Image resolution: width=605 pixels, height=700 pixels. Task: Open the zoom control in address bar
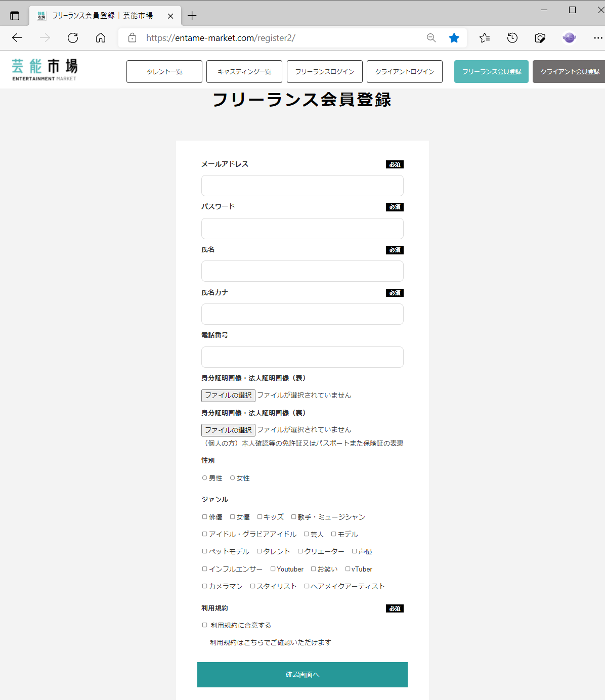coord(431,38)
